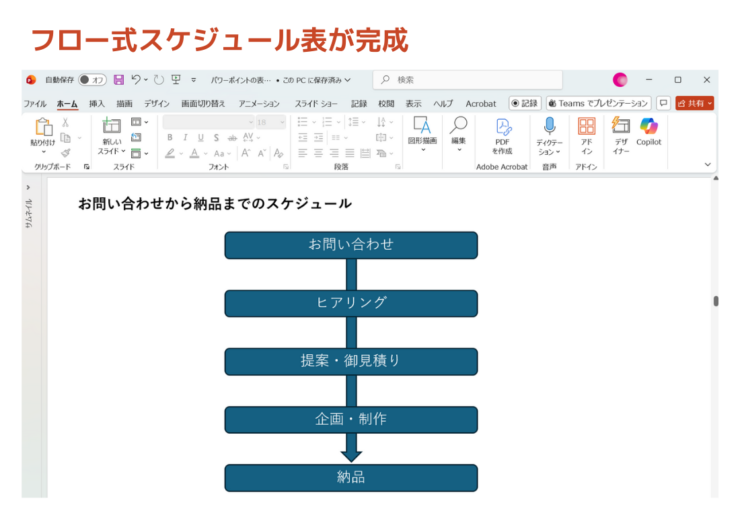Click Clear All Formatting icon
Image resolution: width=740 pixels, height=505 pixels.
pyautogui.click(x=278, y=153)
